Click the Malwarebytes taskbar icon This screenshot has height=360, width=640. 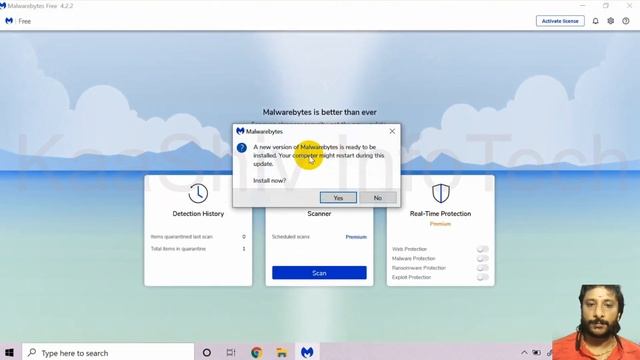(x=307, y=352)
